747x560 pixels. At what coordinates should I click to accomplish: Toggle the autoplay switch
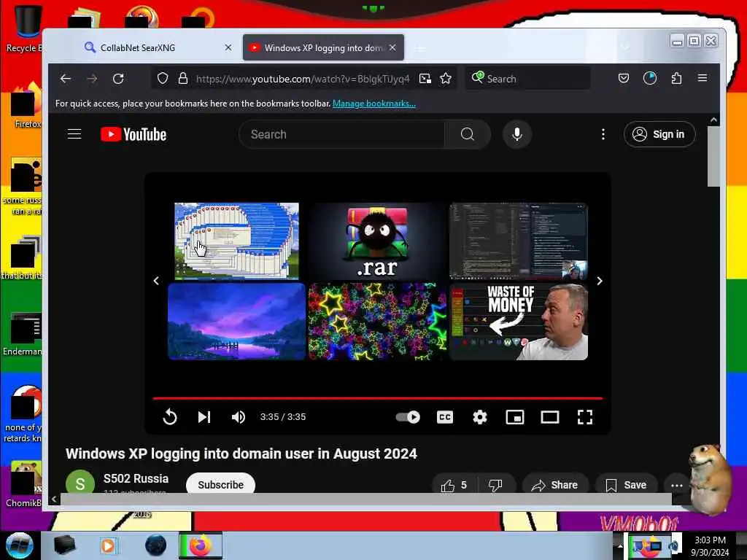tap(408, 417)
